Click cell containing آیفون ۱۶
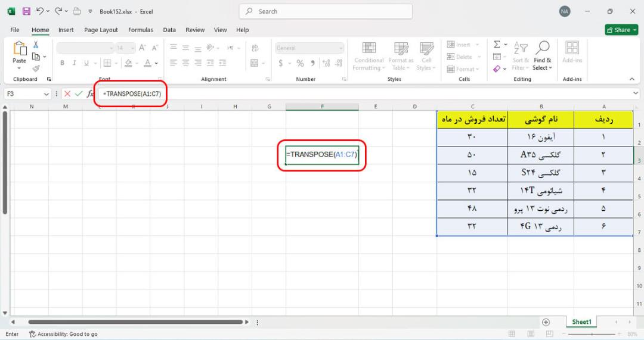The width and height of the screenshot is (644, 340). [540, 138]
